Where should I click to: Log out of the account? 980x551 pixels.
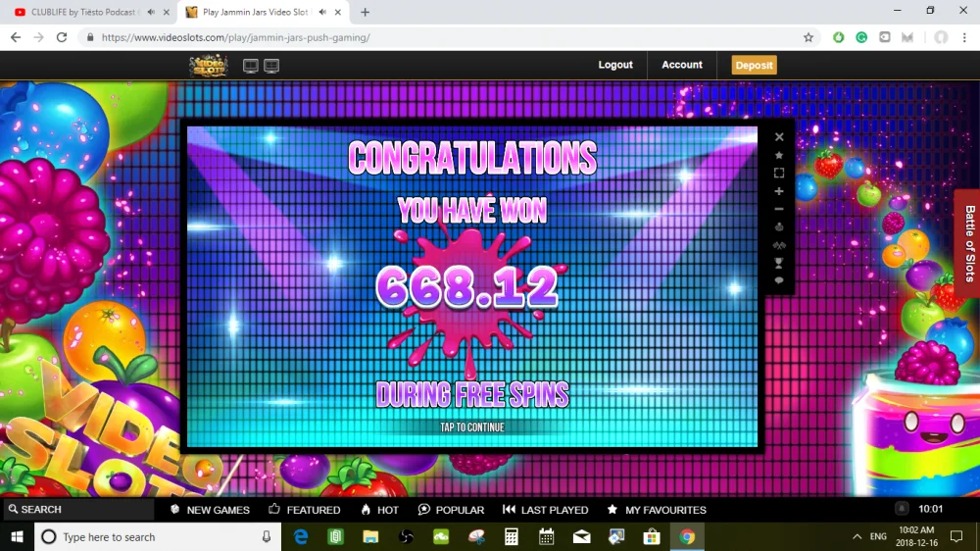point(615,65)
